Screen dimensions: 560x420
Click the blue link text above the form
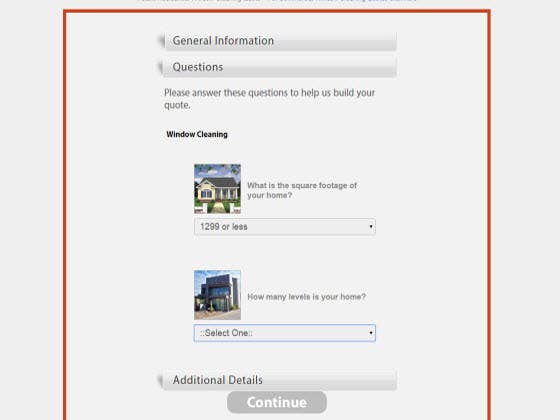pos(343,1)
